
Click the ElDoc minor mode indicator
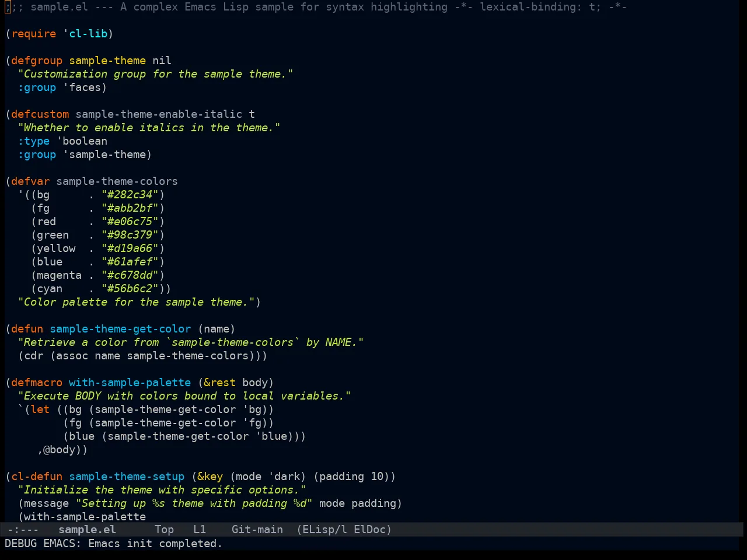click(372, 530)
